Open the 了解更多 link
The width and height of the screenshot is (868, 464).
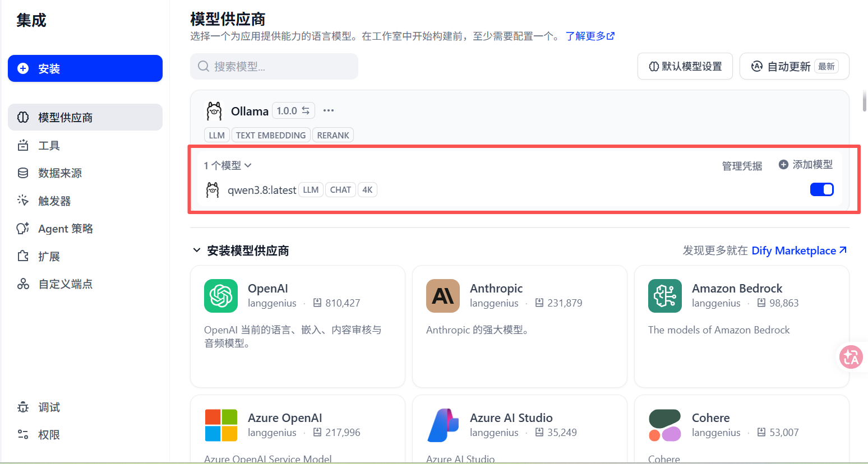point(590,36)
